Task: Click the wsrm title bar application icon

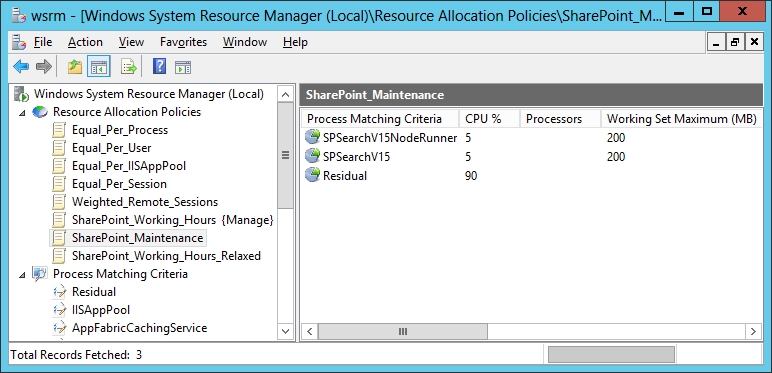Action: (x=19, y=15)
